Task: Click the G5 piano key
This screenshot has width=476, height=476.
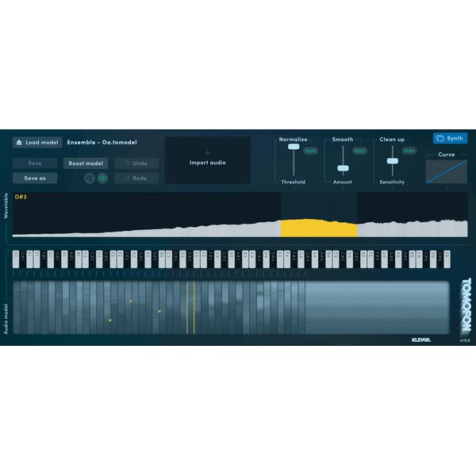Action: pos(384,259)
